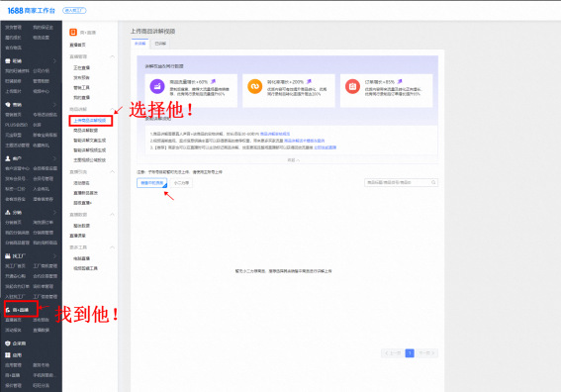Image resolution: width=561 pixels, height=392 pixels.
Task: Click the 1688 商家工作台 logo
Action: coord(32,11)
